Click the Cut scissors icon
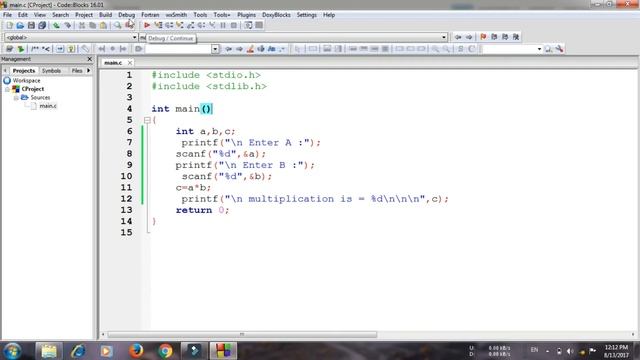The image size is (640, 360). [82, 25]
